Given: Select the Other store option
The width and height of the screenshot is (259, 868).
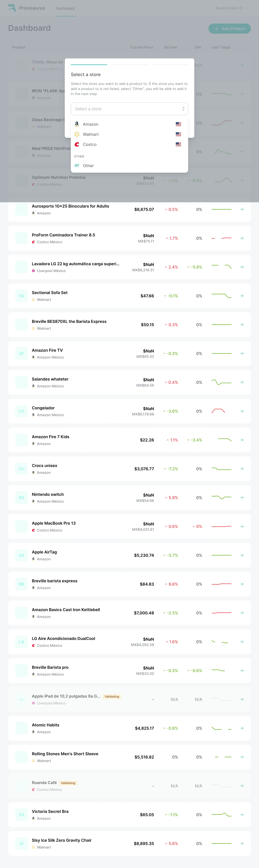Looking at the screenshot, I should point(88,166).
